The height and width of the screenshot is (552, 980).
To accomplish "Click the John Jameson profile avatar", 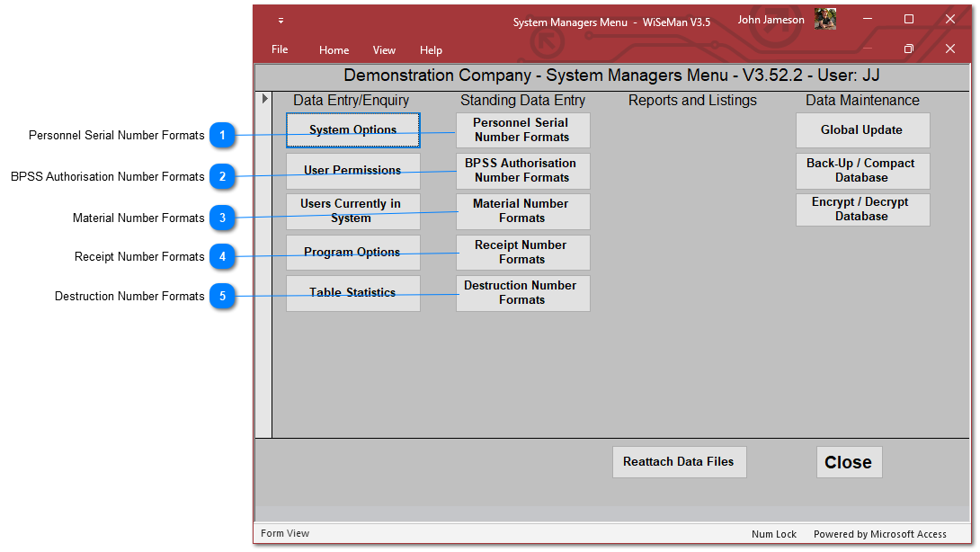I will click(824, 19).
